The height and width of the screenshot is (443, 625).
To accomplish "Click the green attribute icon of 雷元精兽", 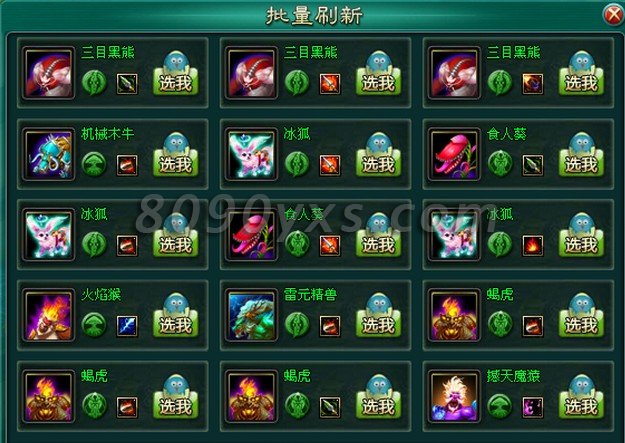I will (297, 325).
